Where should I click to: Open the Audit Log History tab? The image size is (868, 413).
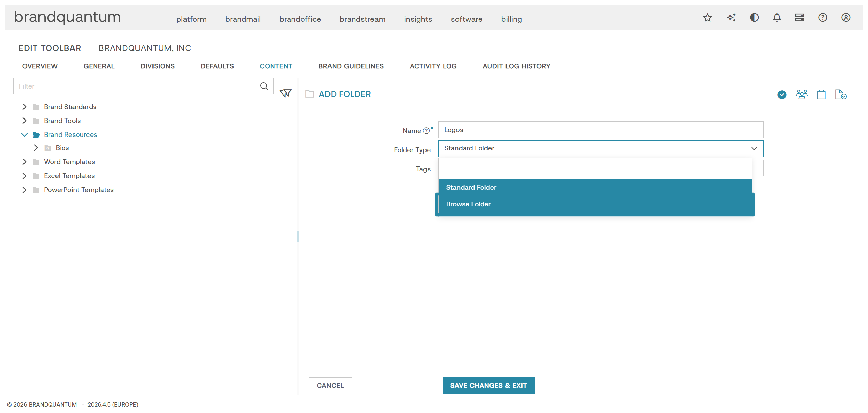click(x=516, y=66)
